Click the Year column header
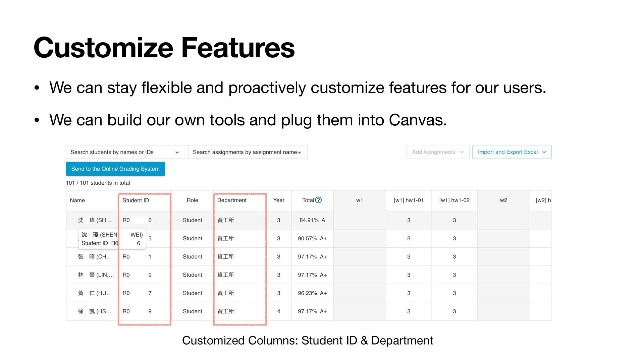This screenshot has height=362, width=644. (278, 200)
